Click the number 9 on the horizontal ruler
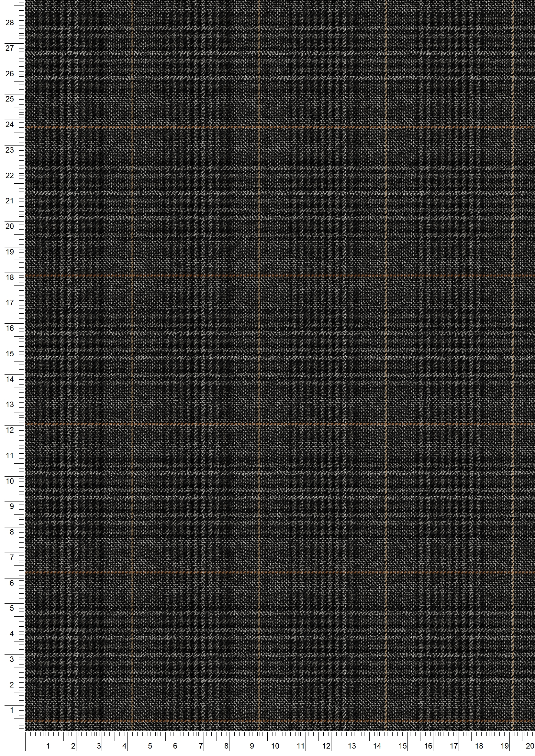This screenshot has width=535, height=756. pyautogui.click(x=252, y=746)
